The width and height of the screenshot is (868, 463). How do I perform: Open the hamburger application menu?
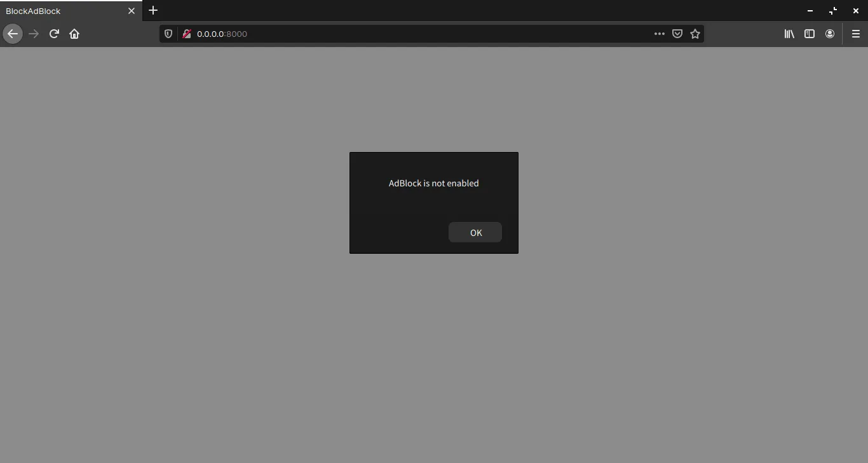(x=856, y=34)
